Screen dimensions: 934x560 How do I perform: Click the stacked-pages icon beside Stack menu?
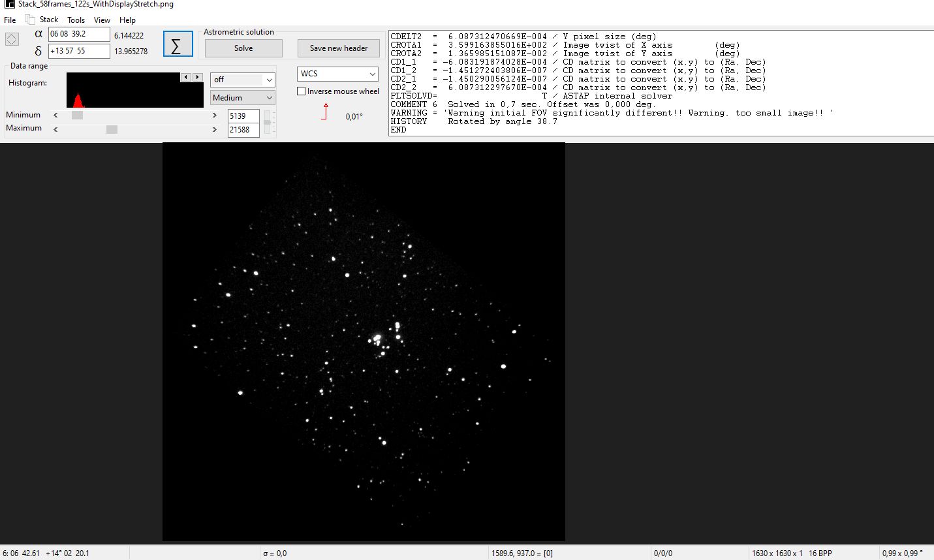pos(29,20)
